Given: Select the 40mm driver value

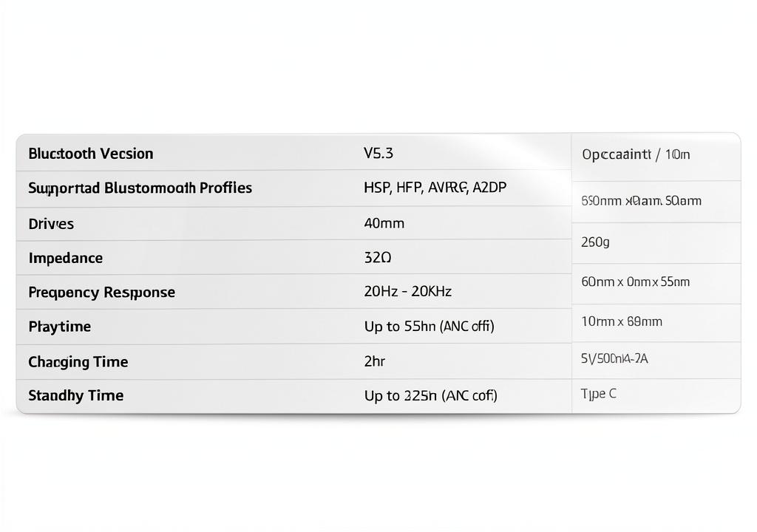Looking at the screenshot, I should coord(384,223).
